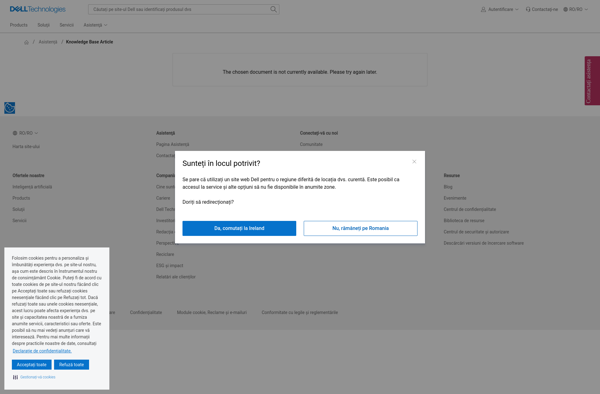Screen dimensions: 600x394
Task: Open the Products menu
Action: pyautogui.click(x=19, y=25)
